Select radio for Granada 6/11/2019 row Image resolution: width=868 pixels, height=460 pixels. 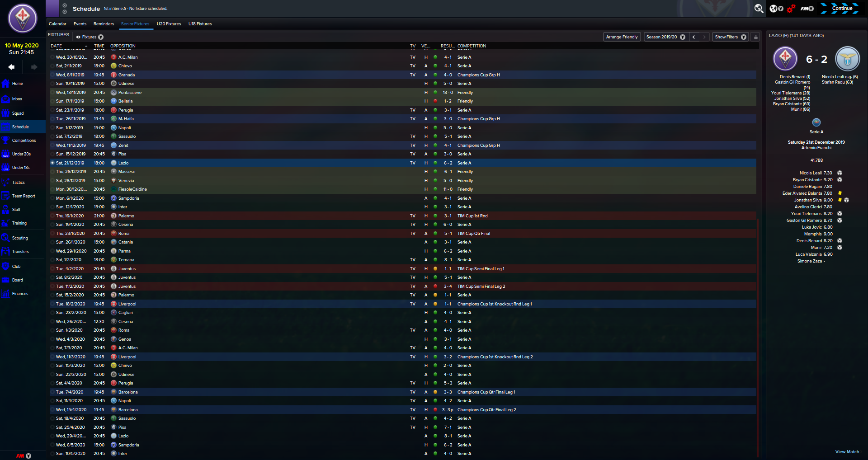click(52, 75)
